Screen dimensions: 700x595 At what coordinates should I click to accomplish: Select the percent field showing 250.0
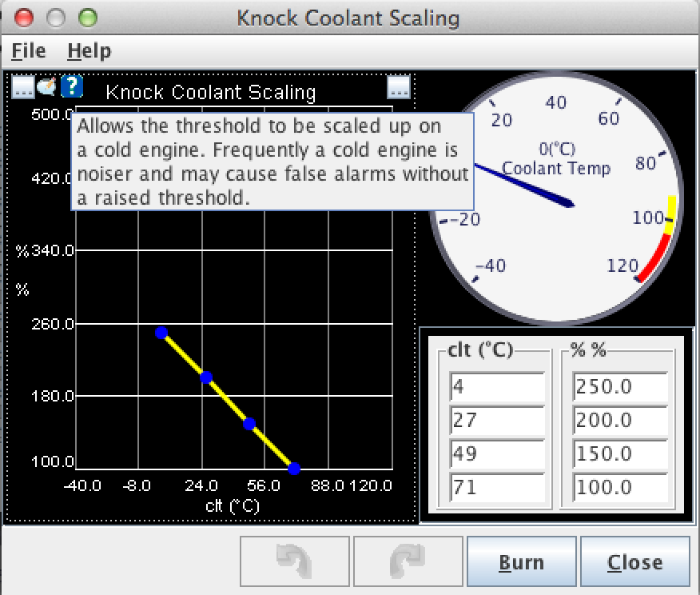click(621, 386)
